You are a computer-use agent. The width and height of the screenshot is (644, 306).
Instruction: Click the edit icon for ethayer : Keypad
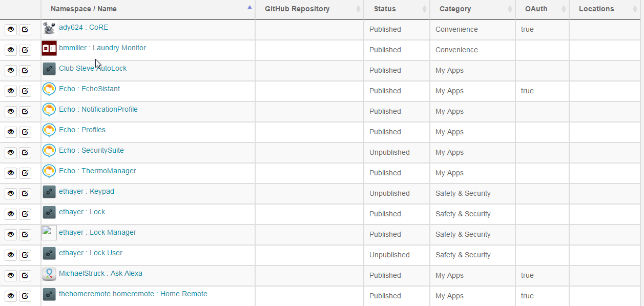click(x=25, y=193)
